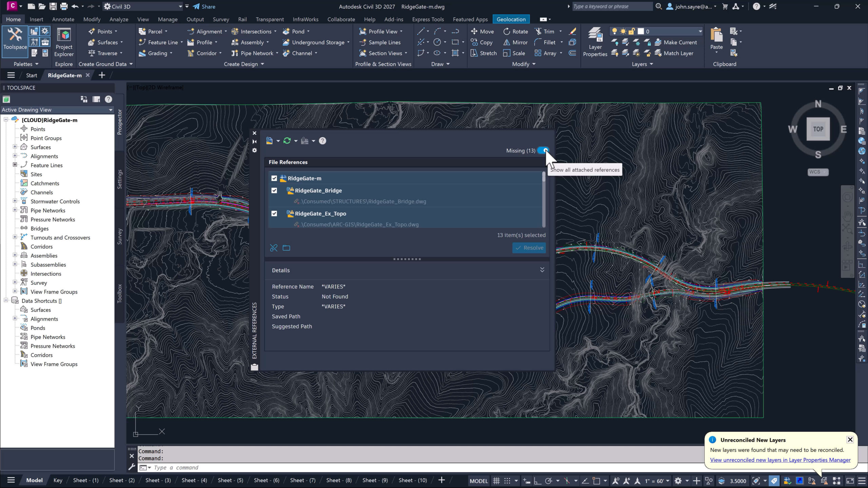Click the File References list scrollbar
Image resolution: width=868 pixels, height=488 pixels.
544,199
